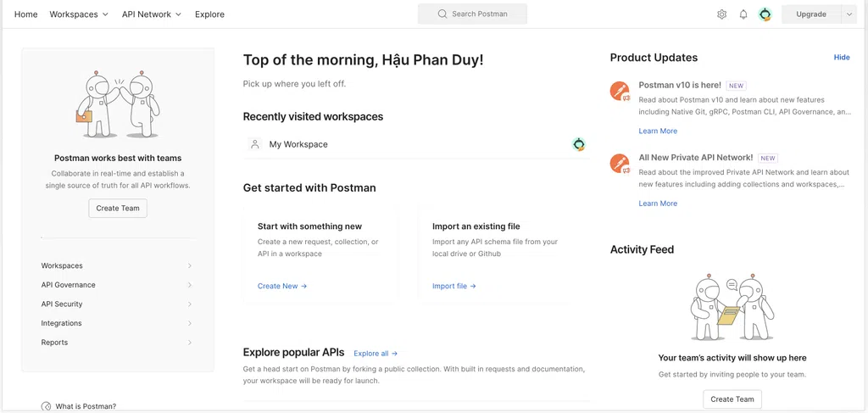Focus the Search Postman field
Image resolution: width=868 pixels, height=413 pixels.
(473, 14)
